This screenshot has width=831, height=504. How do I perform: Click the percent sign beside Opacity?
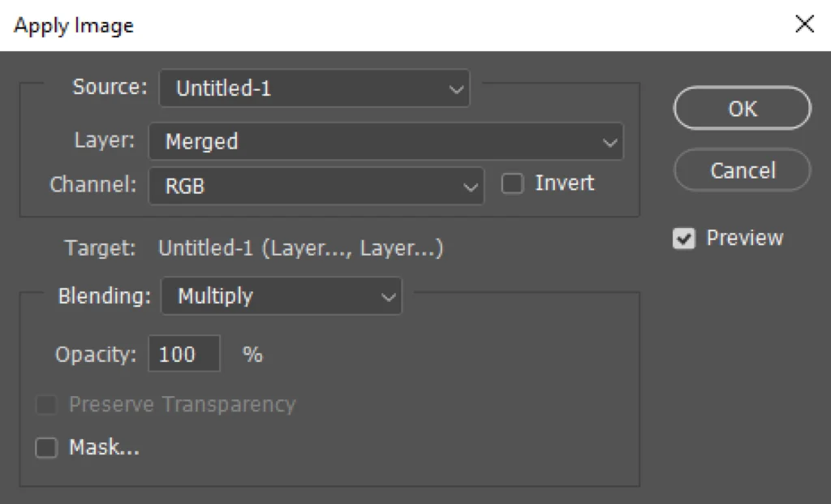(x=252, y=355)
